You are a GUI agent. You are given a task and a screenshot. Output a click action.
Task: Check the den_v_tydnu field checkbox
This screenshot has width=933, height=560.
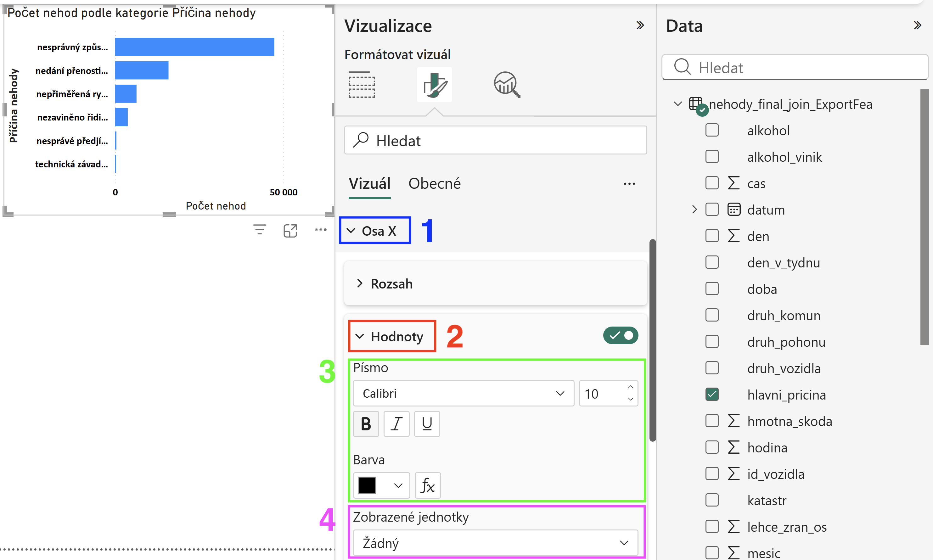[712, 262]
